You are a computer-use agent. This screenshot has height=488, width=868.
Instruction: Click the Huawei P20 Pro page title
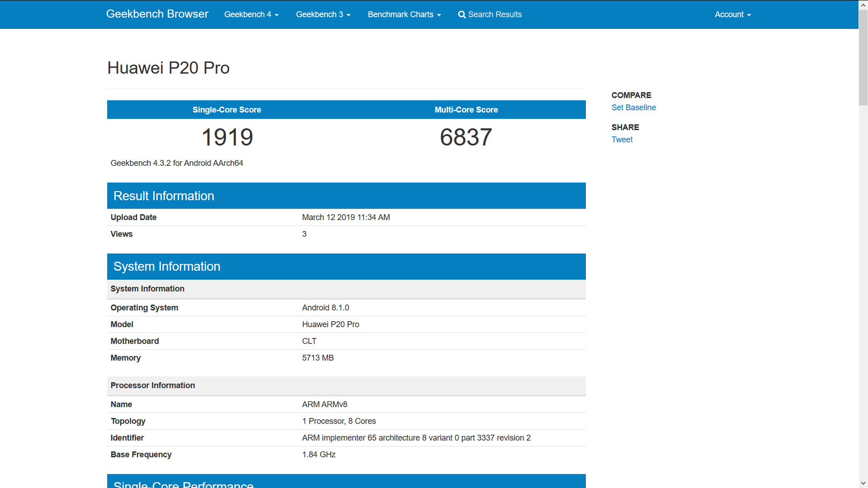[168, 68]
